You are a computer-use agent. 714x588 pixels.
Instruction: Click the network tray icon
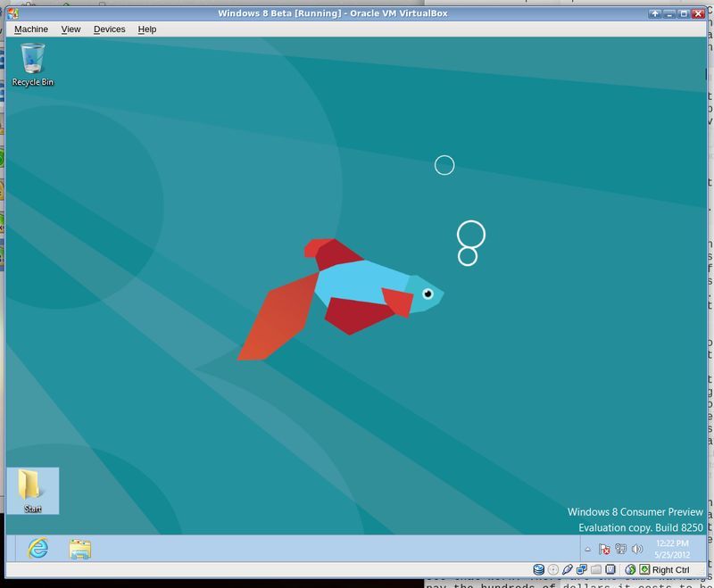click(620, 549)
